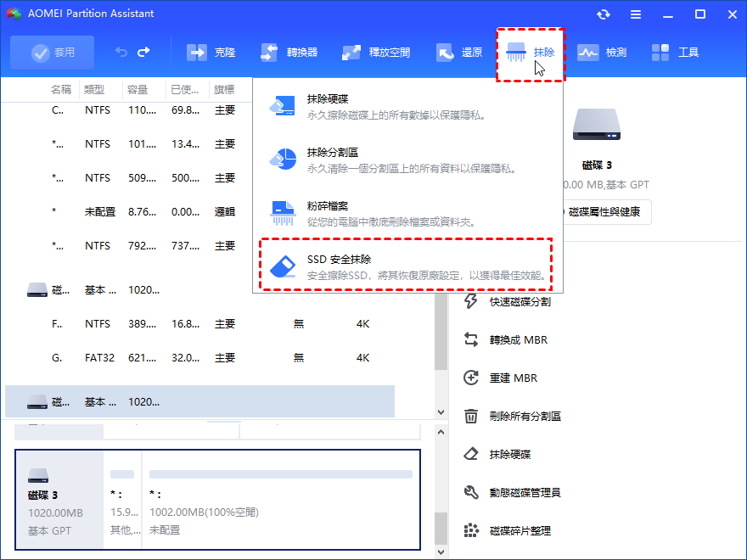Screen dimensions: 747x560
Task: Click the 磁碟 3 drive image in the right panel
Action: [x=597, y=124]
